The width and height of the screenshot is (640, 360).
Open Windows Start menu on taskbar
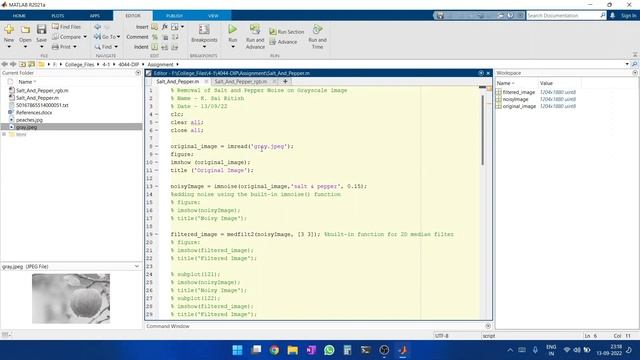237,350
